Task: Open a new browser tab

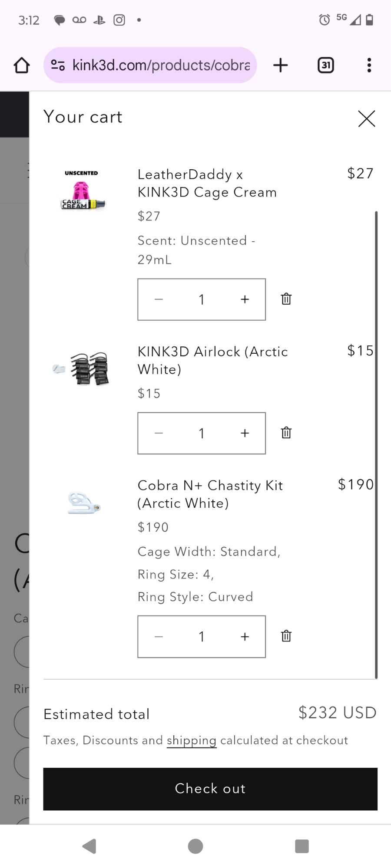Action: (x=281, y=65)
